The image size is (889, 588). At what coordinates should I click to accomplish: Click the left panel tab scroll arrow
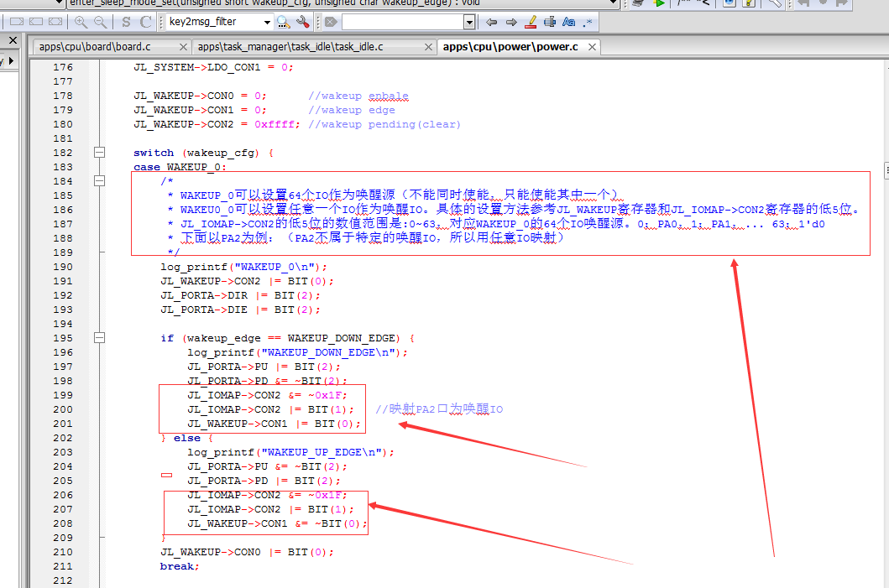click(x=11, y=60)
